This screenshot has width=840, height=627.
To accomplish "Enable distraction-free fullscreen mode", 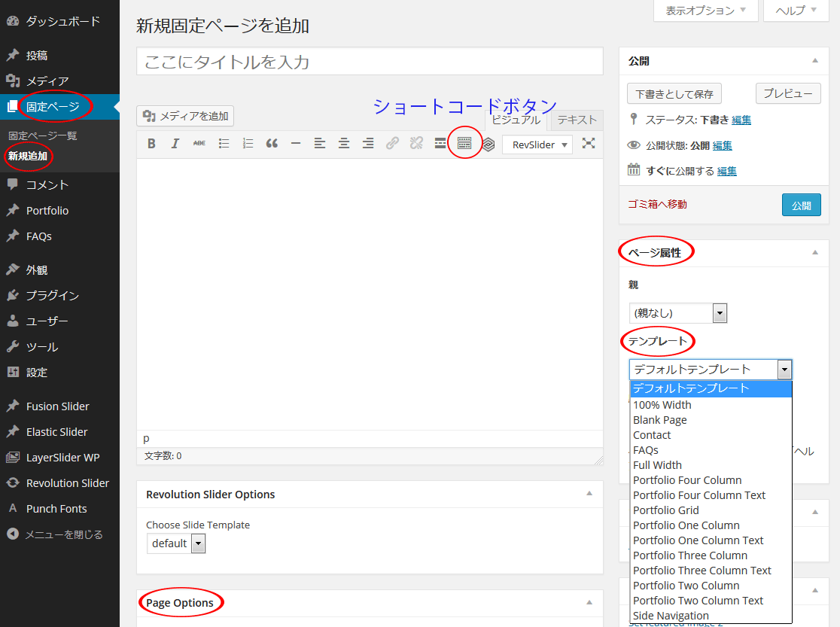I will 589,143.
